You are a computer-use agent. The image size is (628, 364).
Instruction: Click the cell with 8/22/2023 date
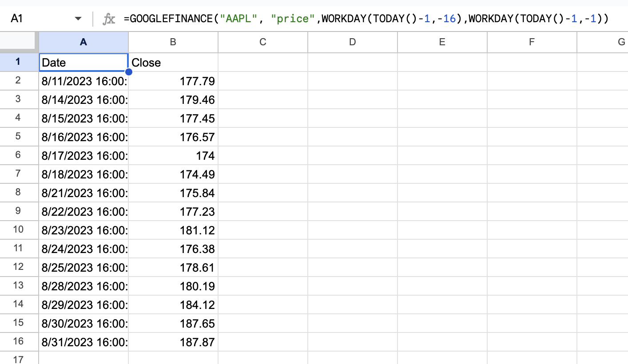pyautogui.click(x=83, y=211)
